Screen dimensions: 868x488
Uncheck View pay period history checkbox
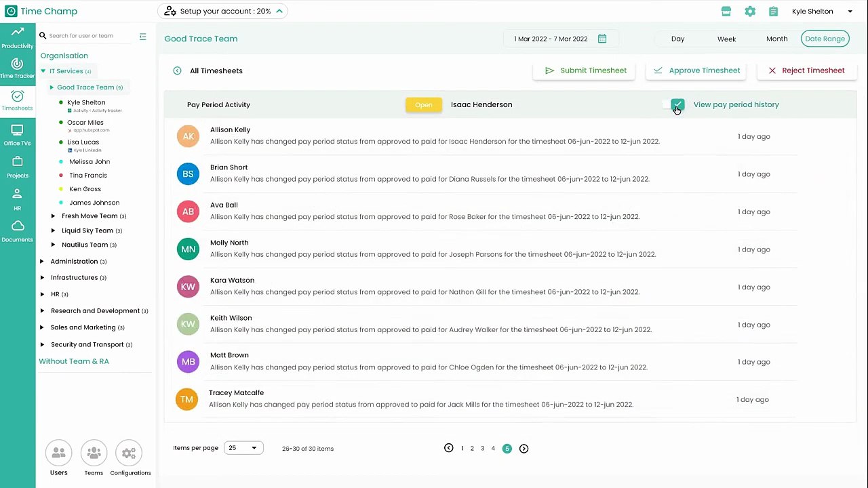tap(677, 104)
